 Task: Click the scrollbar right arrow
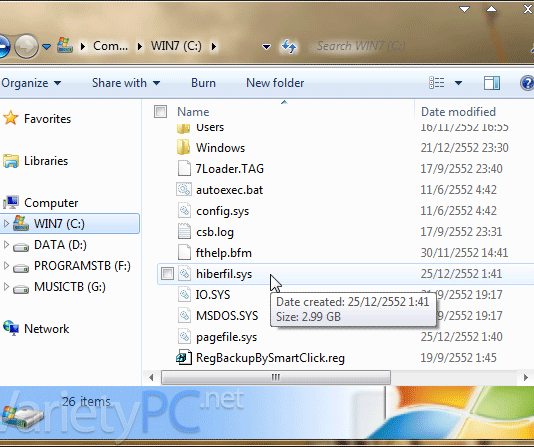click(x=525, y=377)
